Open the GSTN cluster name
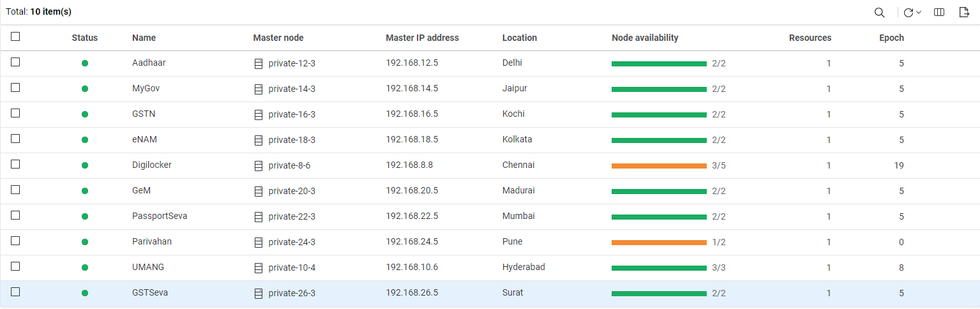Viewport: 980px width, 309px height. point(144,114)
